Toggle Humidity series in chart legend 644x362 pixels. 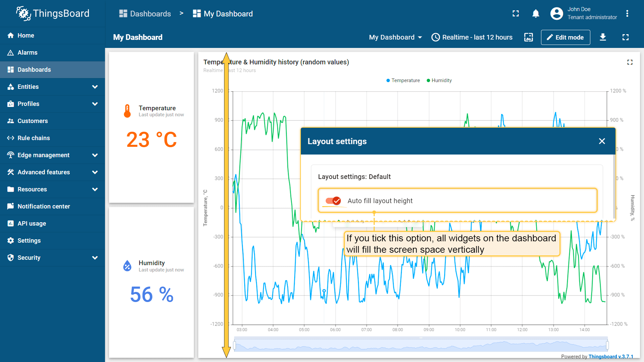coord(439,80)
